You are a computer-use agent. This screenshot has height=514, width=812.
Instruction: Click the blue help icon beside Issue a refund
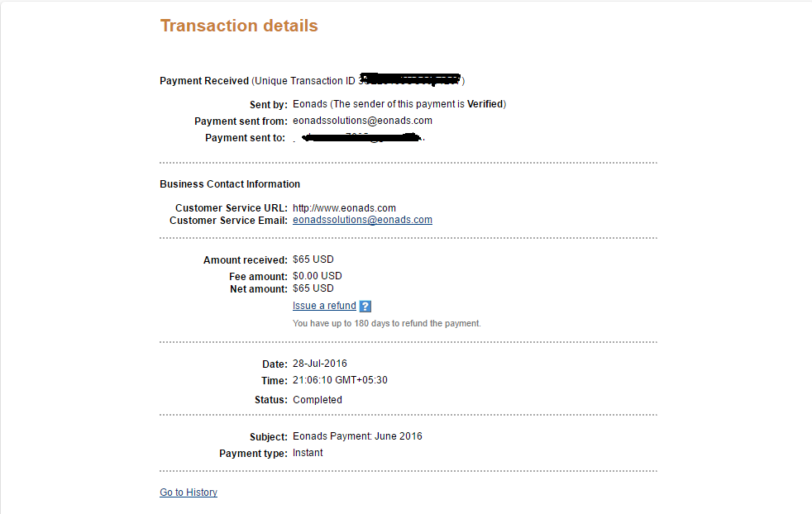[x=365, y=307]
